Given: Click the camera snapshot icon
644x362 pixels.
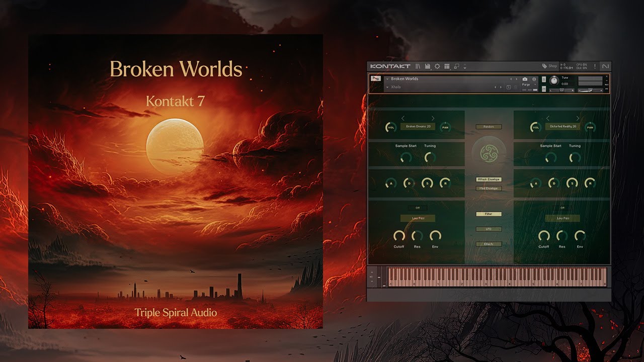Looking at the screenshot, I should tap(525, 79).
